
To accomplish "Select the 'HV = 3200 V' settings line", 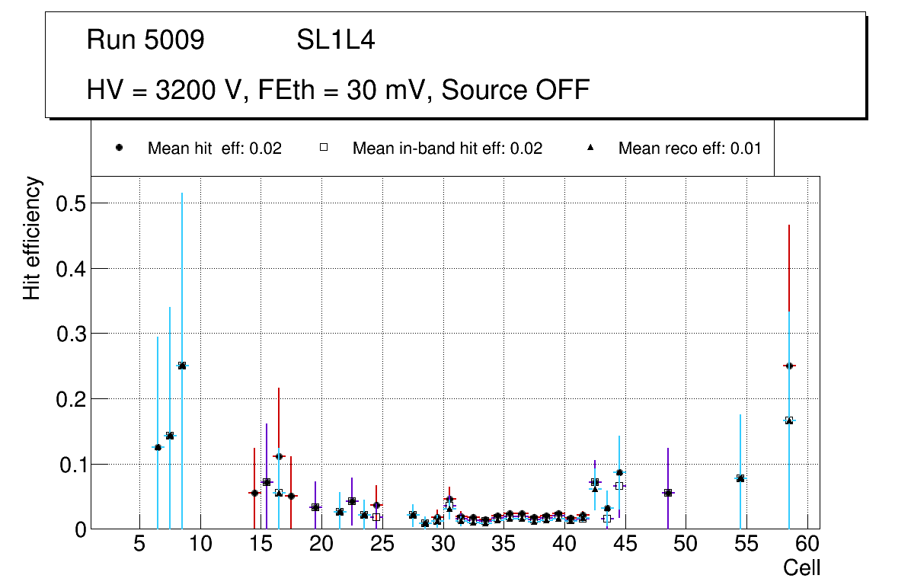I will [338, 90].
